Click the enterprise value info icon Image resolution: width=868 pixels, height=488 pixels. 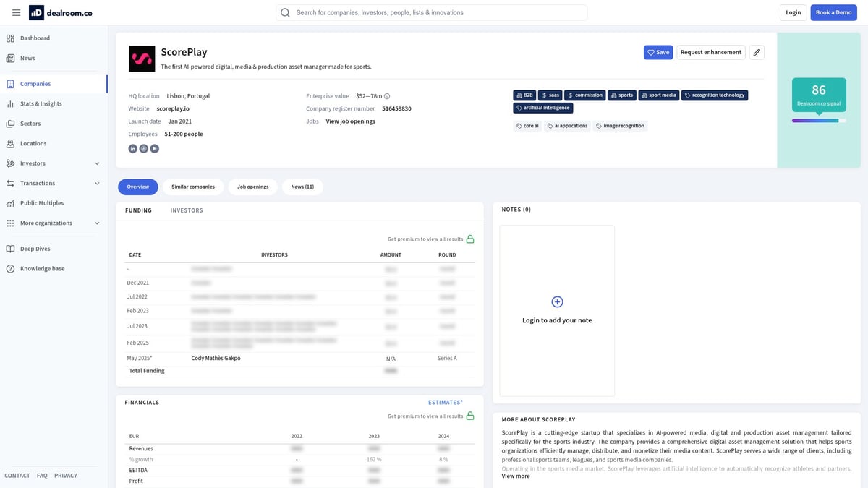click(387, 96)
